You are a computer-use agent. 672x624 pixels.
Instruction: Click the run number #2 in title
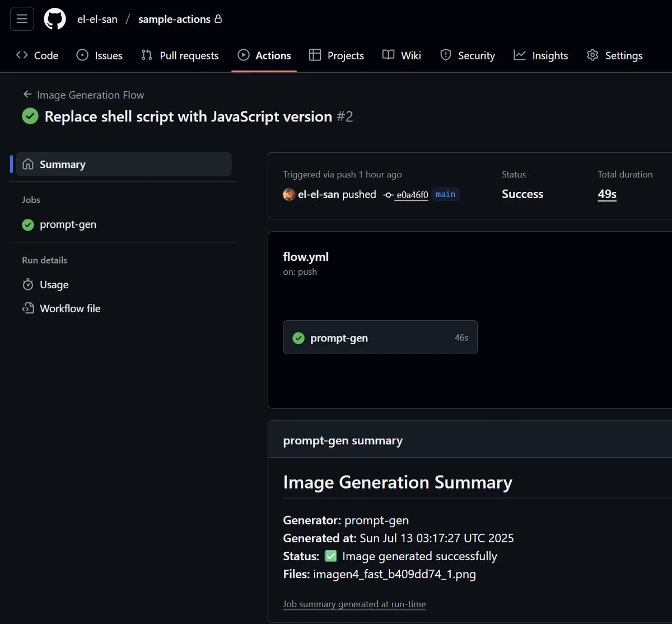(344, 116)
